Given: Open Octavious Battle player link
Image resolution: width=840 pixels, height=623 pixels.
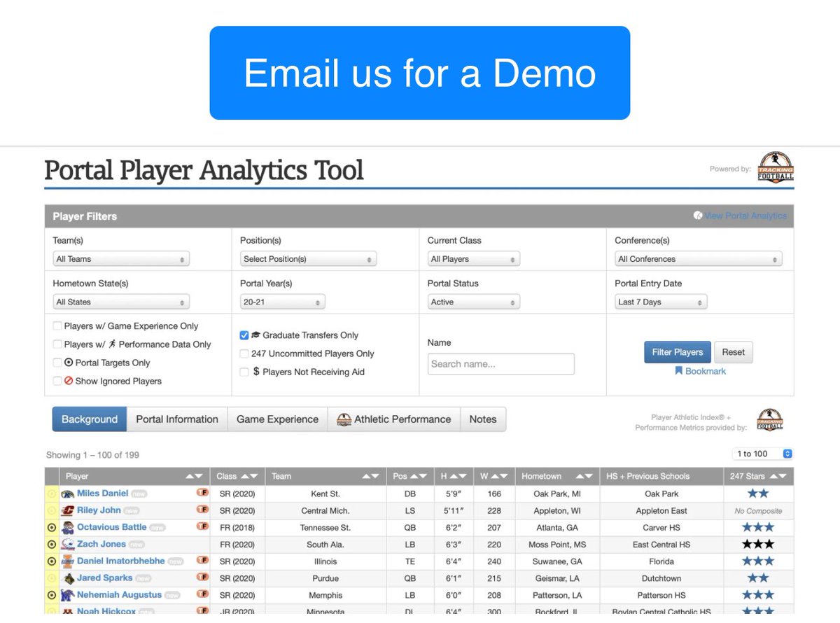Looking at the screenshot, I should 112,526.
